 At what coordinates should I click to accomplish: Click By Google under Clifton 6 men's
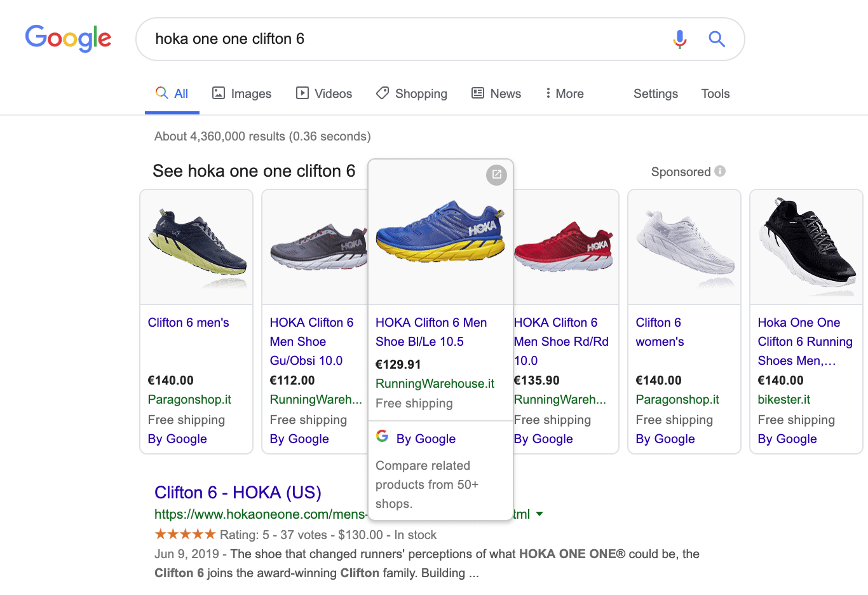coord(177,439)
